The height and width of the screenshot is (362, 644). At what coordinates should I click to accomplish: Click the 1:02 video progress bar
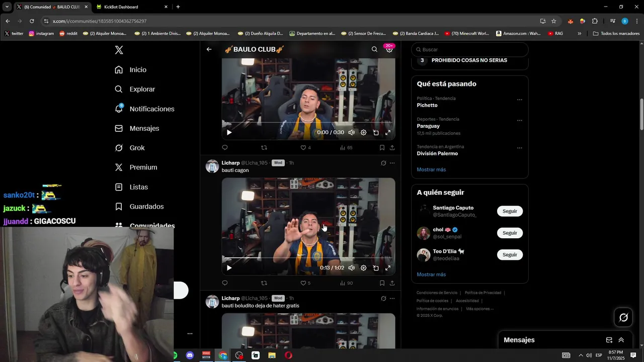pos(308,258)
